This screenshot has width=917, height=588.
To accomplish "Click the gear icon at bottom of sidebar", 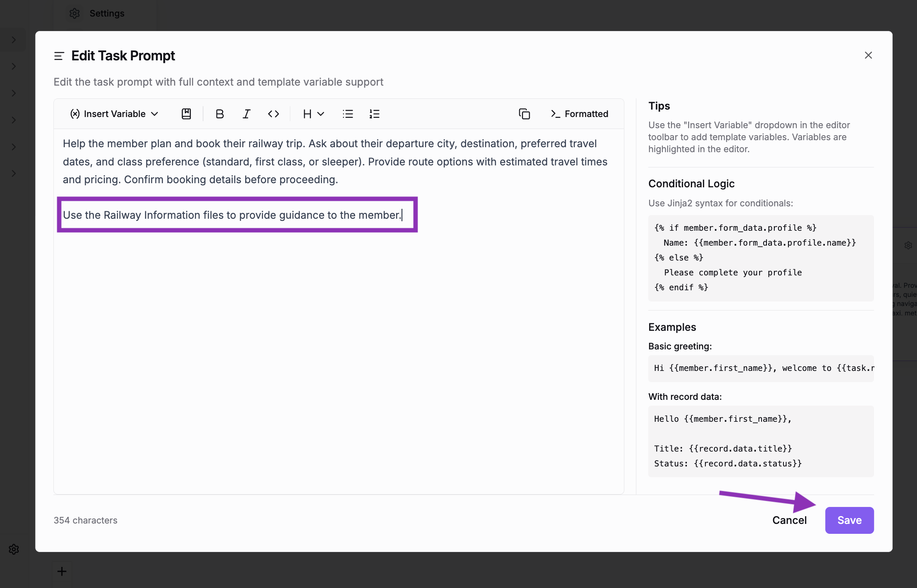I will [x=14, y=549].
